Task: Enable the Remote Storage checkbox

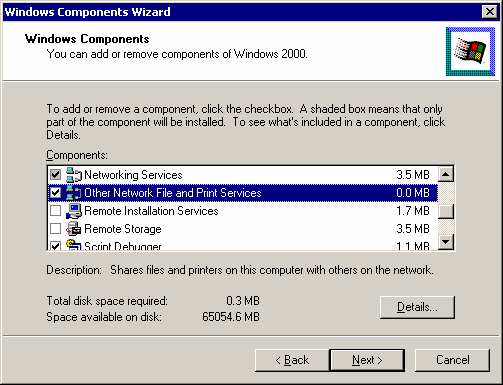Action: pos(55,229)
